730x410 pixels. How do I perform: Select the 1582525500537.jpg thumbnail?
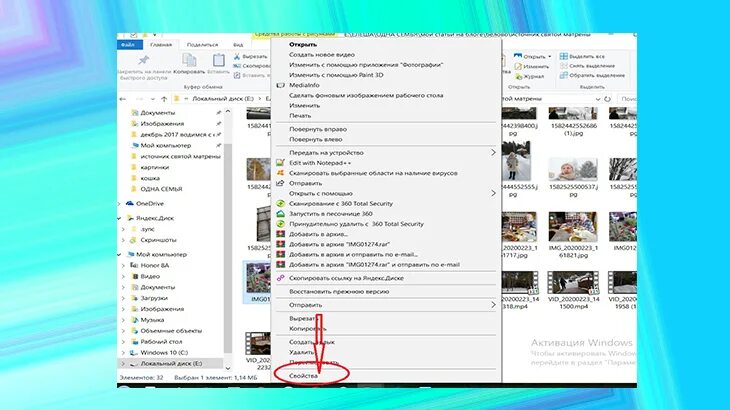point(573,168)
